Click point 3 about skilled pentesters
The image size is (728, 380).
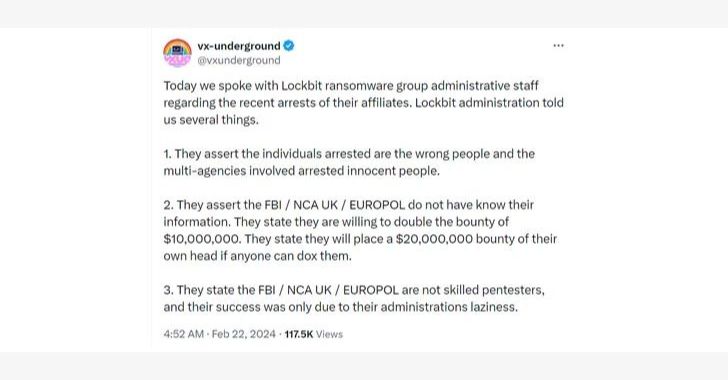click(354, 298)
